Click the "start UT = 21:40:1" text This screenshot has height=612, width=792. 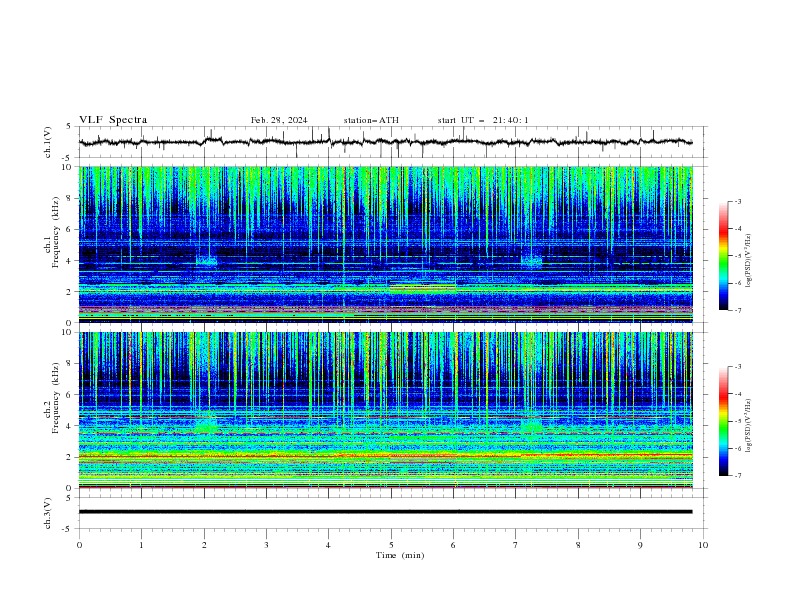(x=483, y=120)
